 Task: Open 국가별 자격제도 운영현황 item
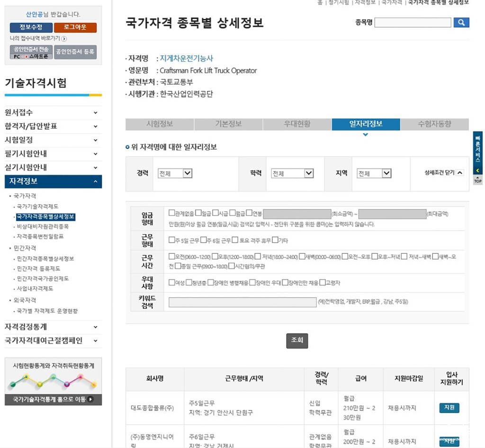coord(47,311)
